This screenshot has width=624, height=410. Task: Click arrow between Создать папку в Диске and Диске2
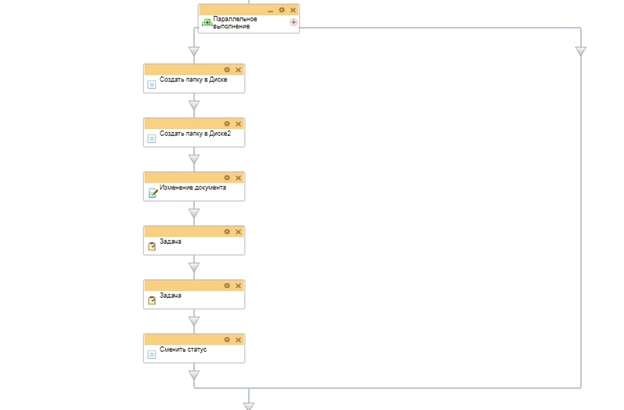194,104
